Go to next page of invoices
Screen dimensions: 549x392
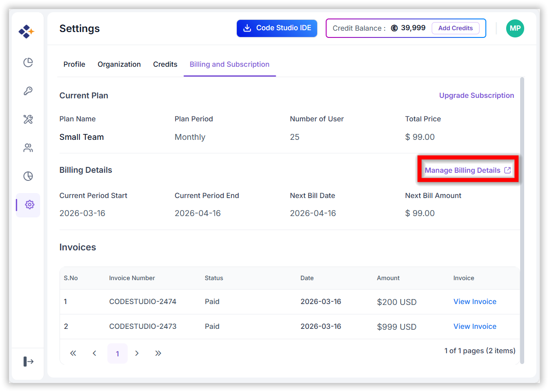(137, 353)
